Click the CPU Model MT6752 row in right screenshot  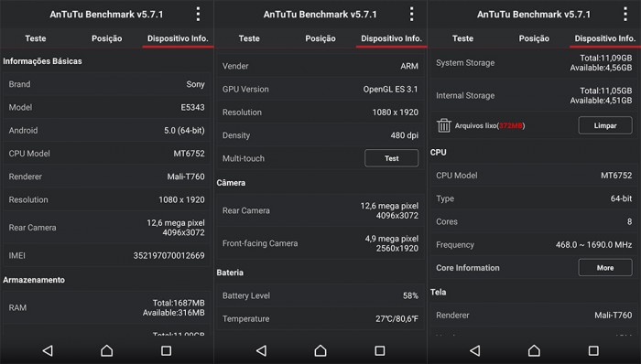click(534, 176)
